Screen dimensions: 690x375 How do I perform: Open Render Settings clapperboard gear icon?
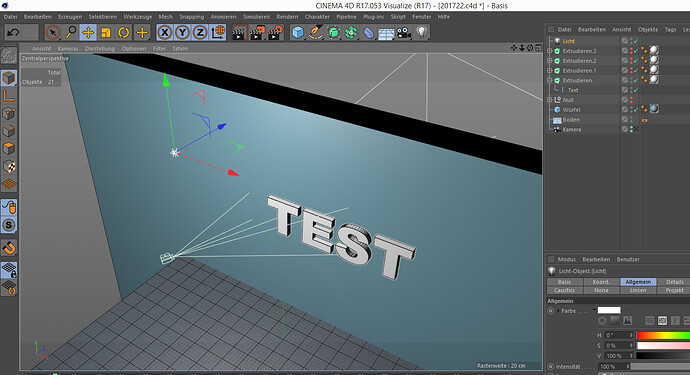click(275, 33)
